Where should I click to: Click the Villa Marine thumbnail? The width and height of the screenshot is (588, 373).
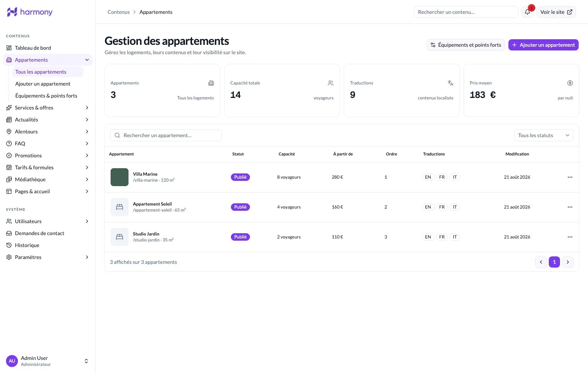[x=120, y=177]
